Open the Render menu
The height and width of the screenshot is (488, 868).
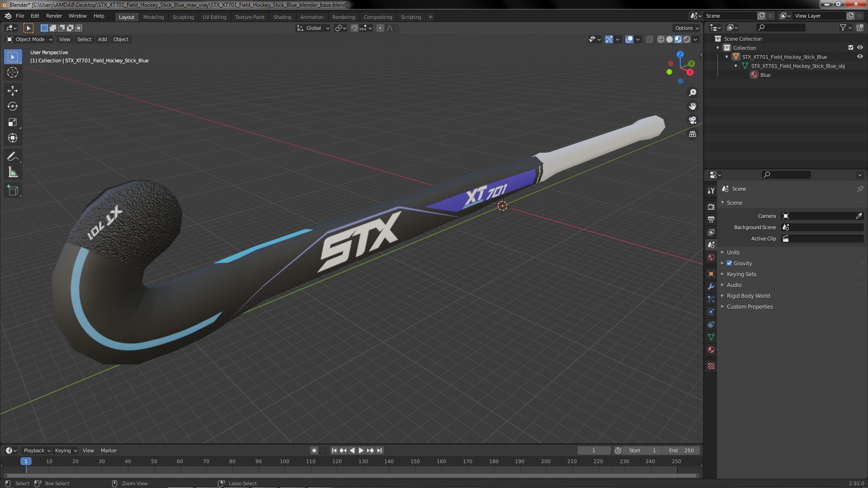[54, 16]
